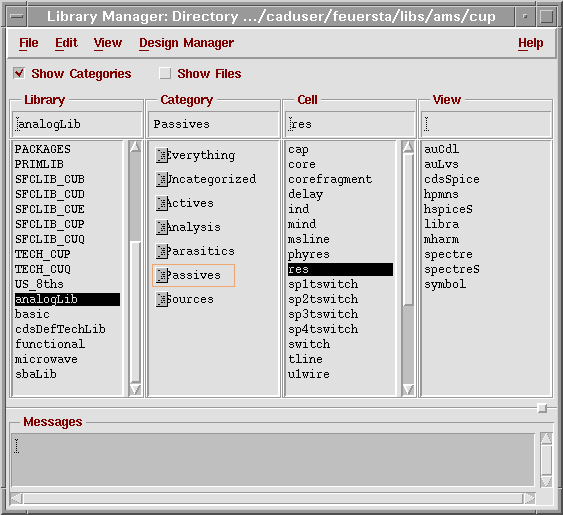Click the Category name field showing Passives
Viewport: 563px width, 515px height.
pos(214,124)
